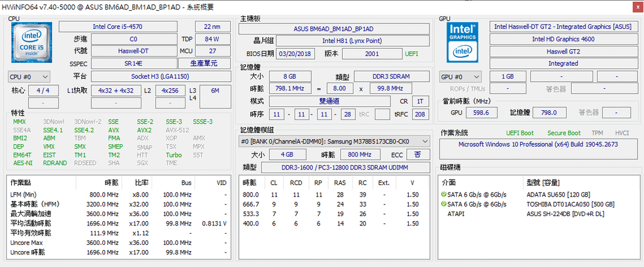Viewport: 644px width, 267px height.
Task: Click the SSE4.2 feature label
Action: pyautogui.click(x=84, y=130)
